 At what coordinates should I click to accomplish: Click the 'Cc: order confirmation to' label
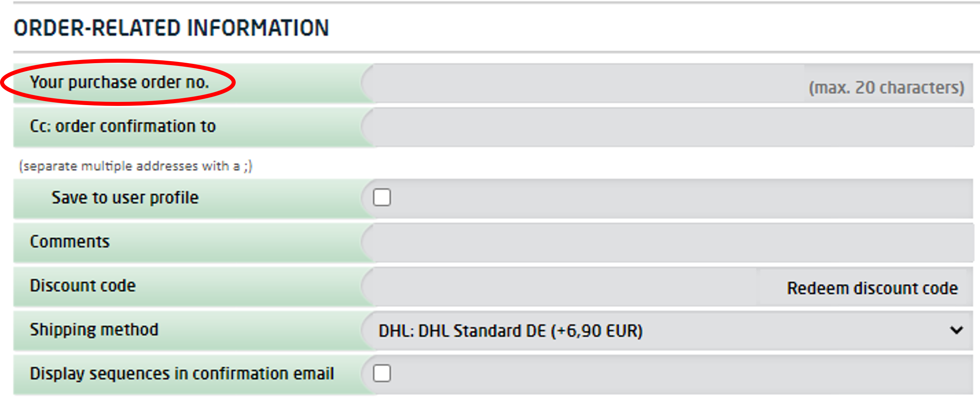pos(123,126)
